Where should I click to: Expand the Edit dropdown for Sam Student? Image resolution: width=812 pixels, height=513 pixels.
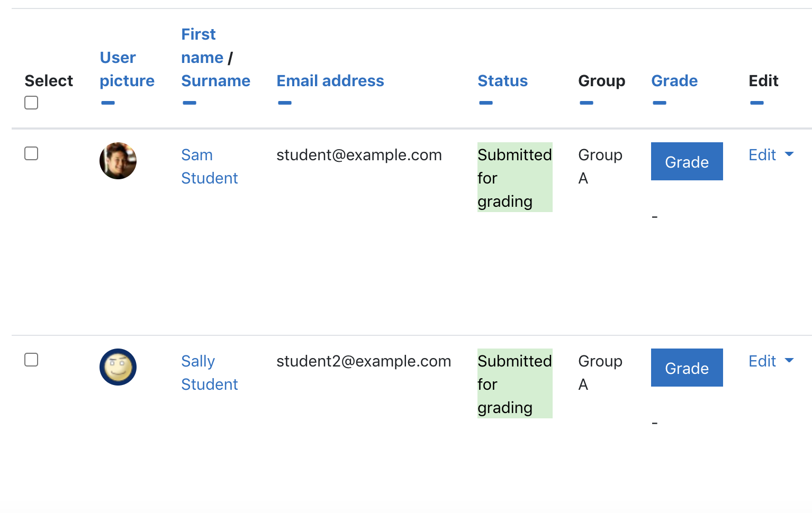(x=771, y=155)
